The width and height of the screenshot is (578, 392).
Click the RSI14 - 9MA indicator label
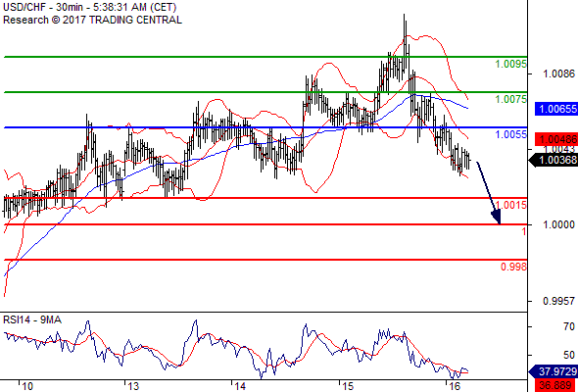coord(32,319)
